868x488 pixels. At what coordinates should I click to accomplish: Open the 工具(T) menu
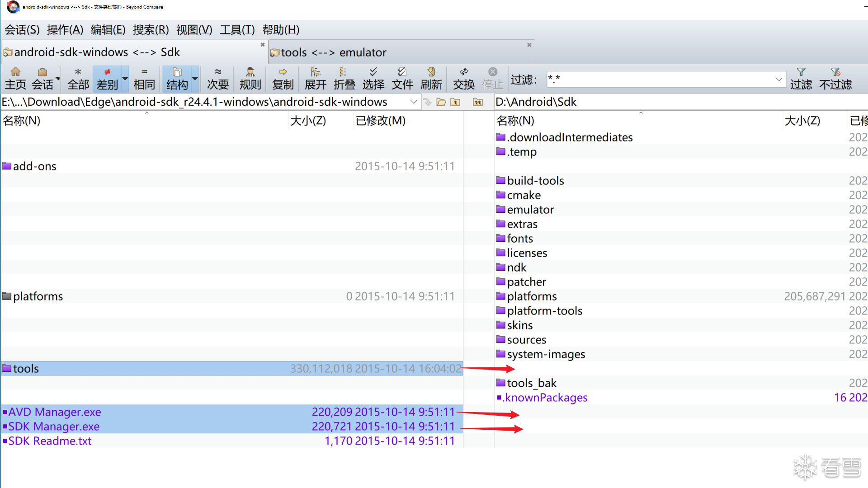tap(237, 30)
